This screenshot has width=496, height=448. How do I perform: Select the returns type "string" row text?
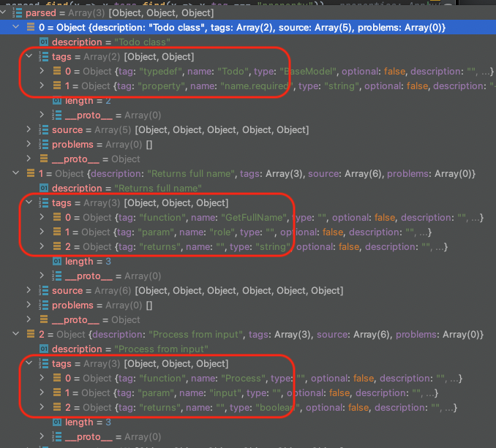[x=256, y=247]
